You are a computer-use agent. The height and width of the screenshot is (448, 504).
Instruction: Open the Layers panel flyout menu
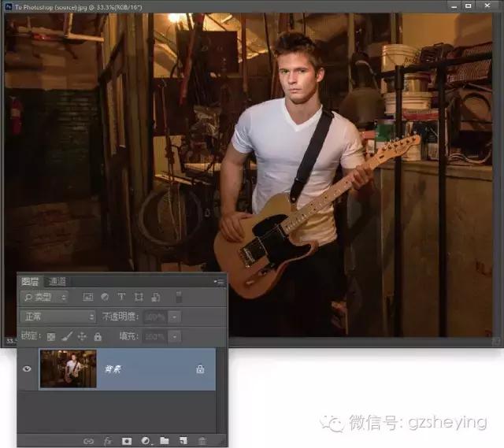(x=219, y=282)
